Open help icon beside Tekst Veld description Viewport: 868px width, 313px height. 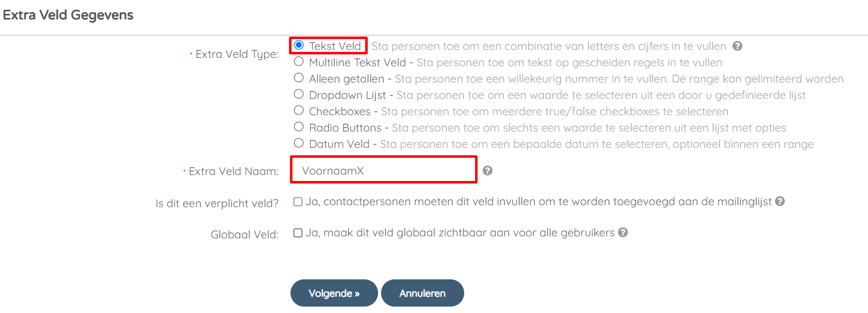click(x=737, y=46)
